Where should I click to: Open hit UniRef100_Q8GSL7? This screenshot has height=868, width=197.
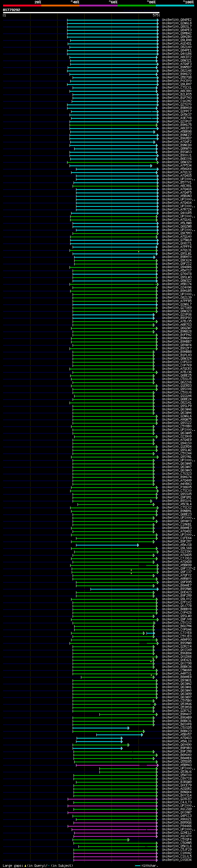click(x=176, y=26)
